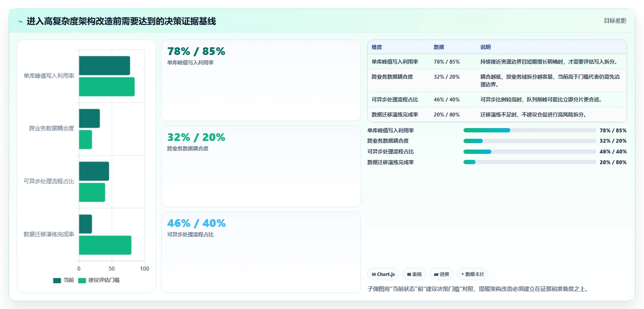644x309 pixels.
Task: Select table cell 单库峰值写入利用率
Action: [395, 62]
